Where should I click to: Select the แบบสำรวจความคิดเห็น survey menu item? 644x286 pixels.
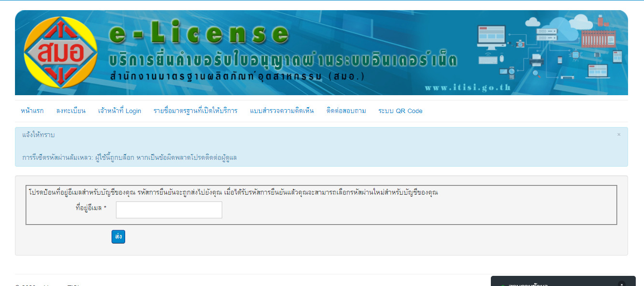tap(282, 111)
